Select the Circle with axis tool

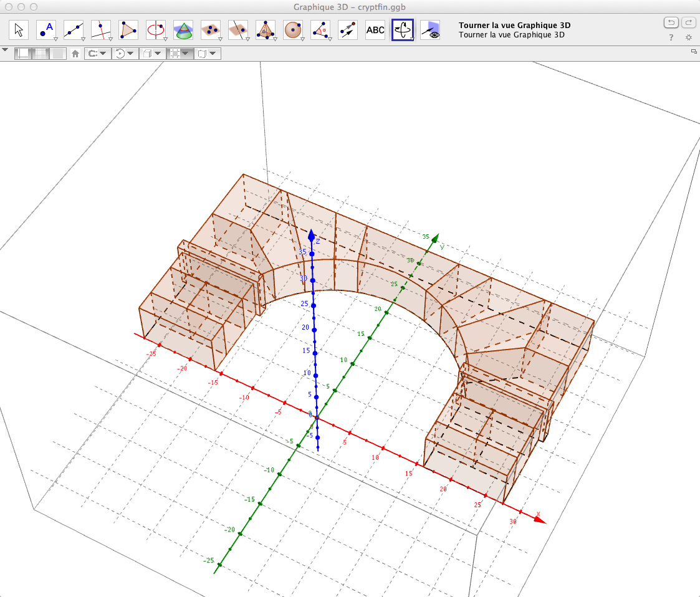156,30
